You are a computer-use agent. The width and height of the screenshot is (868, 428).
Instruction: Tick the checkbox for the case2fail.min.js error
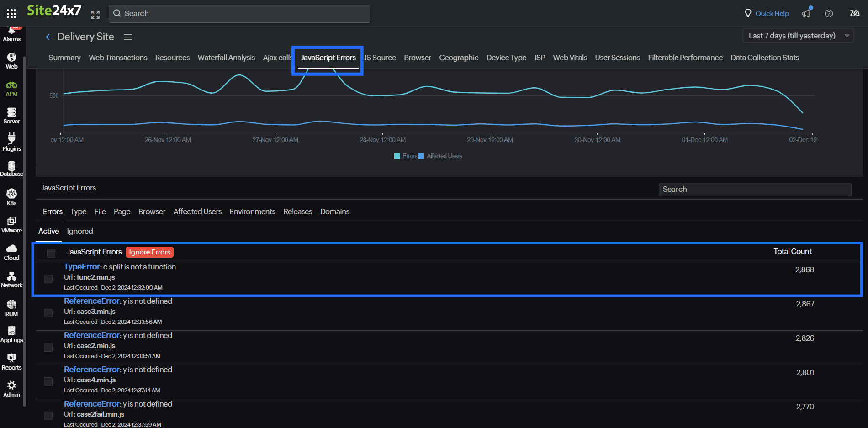pos(48,416)
